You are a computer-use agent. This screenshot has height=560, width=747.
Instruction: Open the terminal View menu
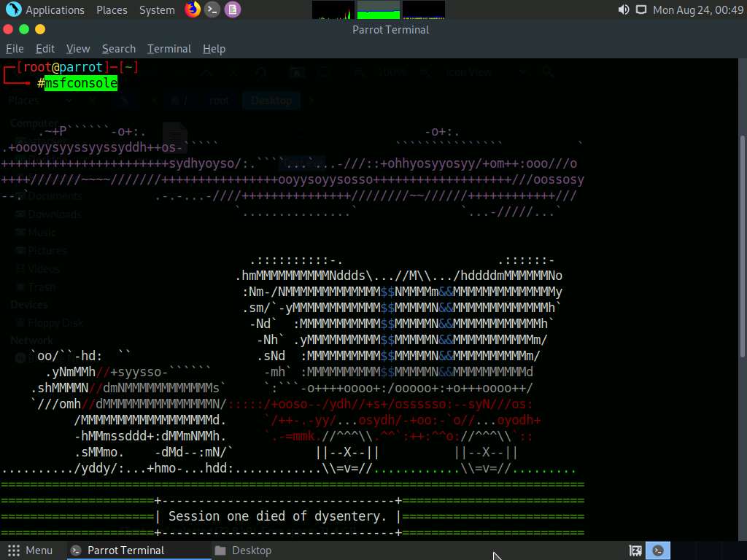pyautogui.click(x=78, y=49)
